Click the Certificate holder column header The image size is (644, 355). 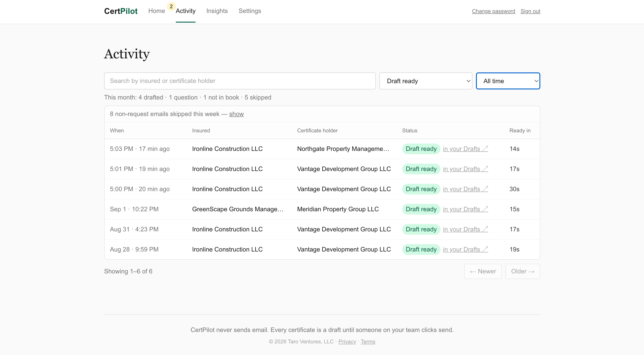(x=317, y=131)
